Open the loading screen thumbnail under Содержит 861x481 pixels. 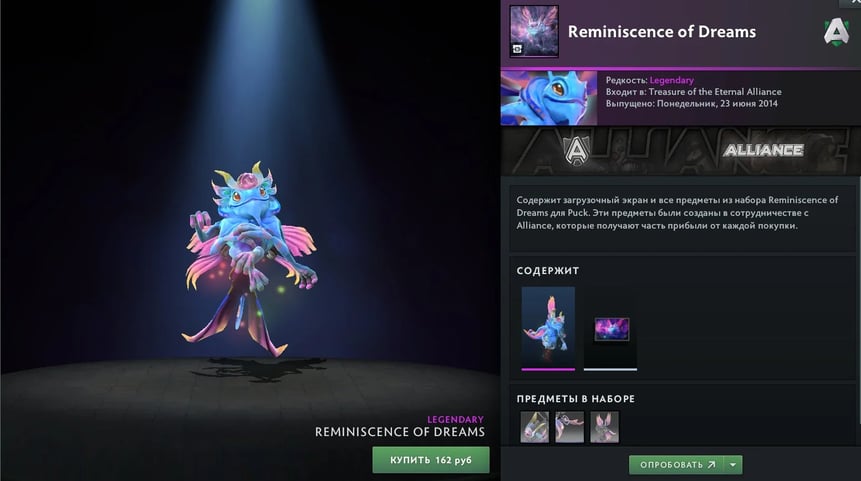coord(611,329)
